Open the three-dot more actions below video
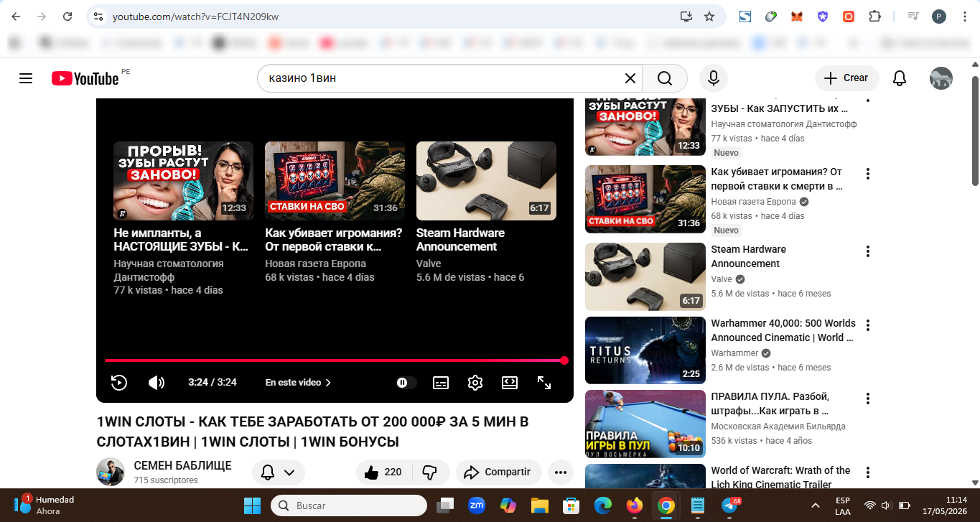This screenshot has width=980, height=522. 560,472
